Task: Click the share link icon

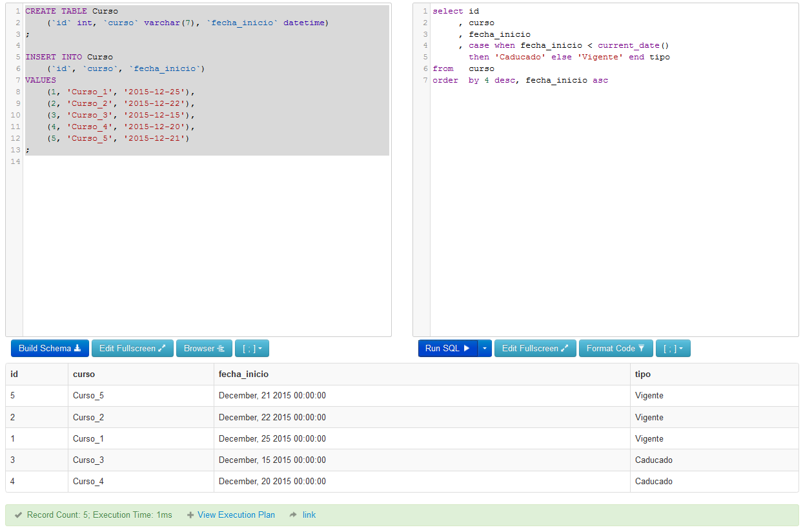Action: tap(293, 515)
